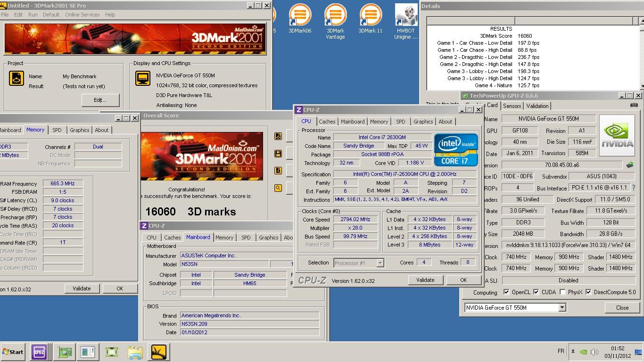Launch the 3DMark 11 desktop shortcut
Screen dimensions: 644x362
point(371,19)
